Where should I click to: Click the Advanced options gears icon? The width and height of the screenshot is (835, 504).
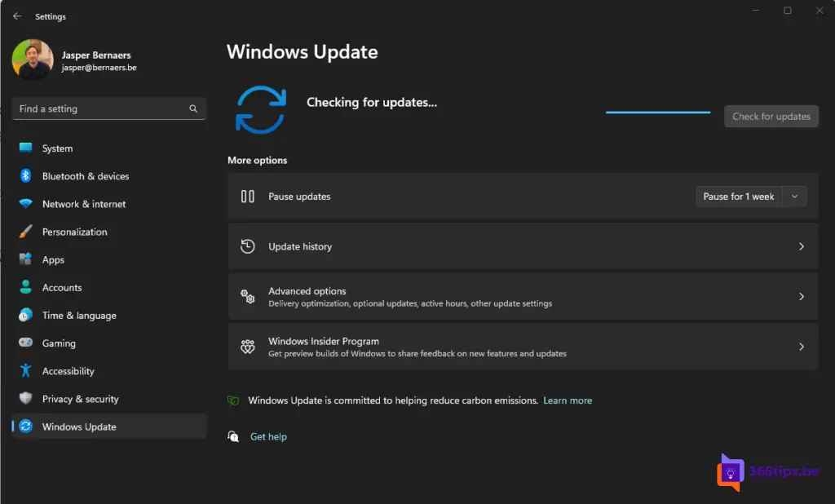248,296
